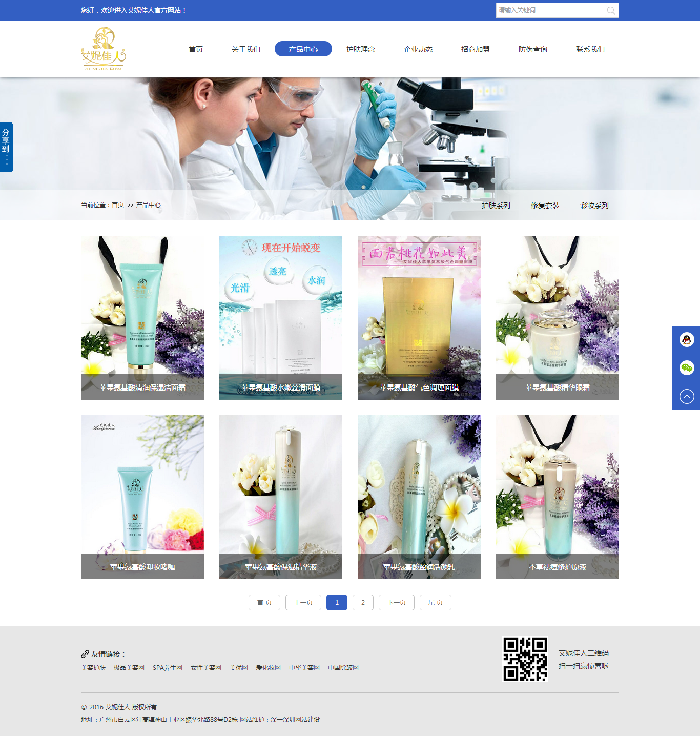
Task: Type in the keyword search field
Action: point(549,10)
